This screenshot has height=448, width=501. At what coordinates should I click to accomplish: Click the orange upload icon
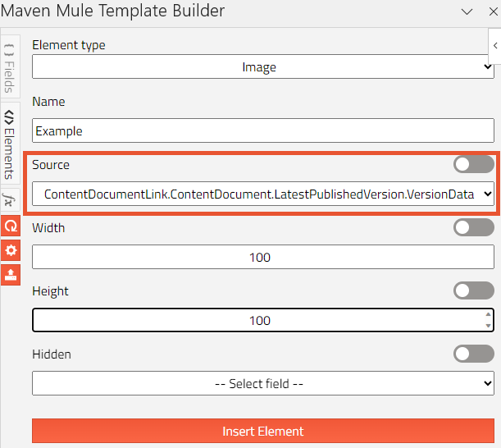[x=11, y=275]
